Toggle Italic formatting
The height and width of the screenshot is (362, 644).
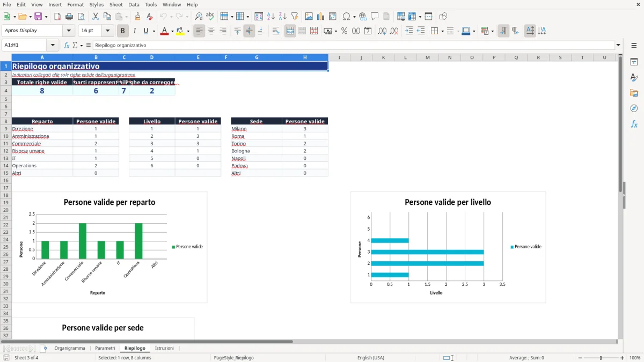click(x=134, y=31)
